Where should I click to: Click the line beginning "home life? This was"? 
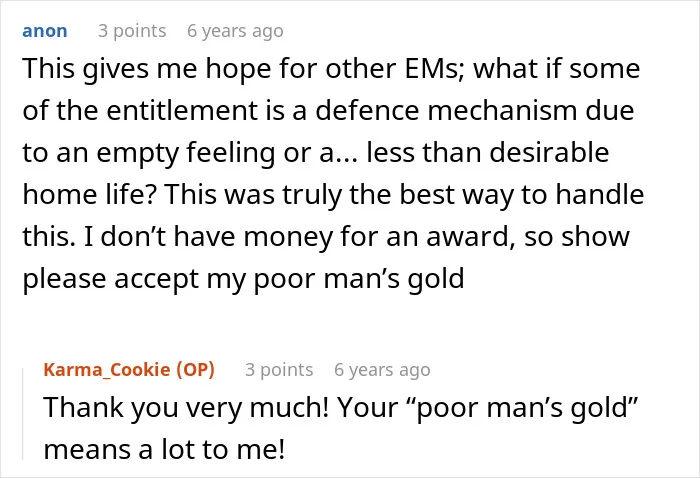[333, 195]
